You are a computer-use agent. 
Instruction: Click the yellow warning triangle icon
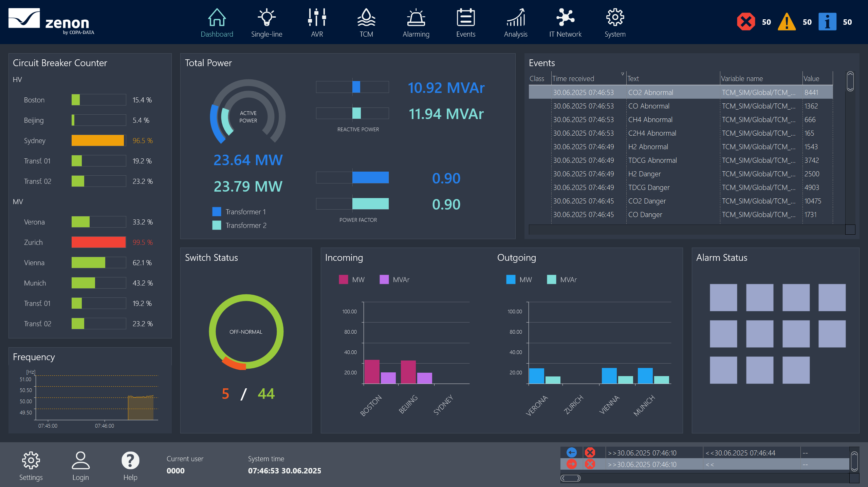(788, 21)
